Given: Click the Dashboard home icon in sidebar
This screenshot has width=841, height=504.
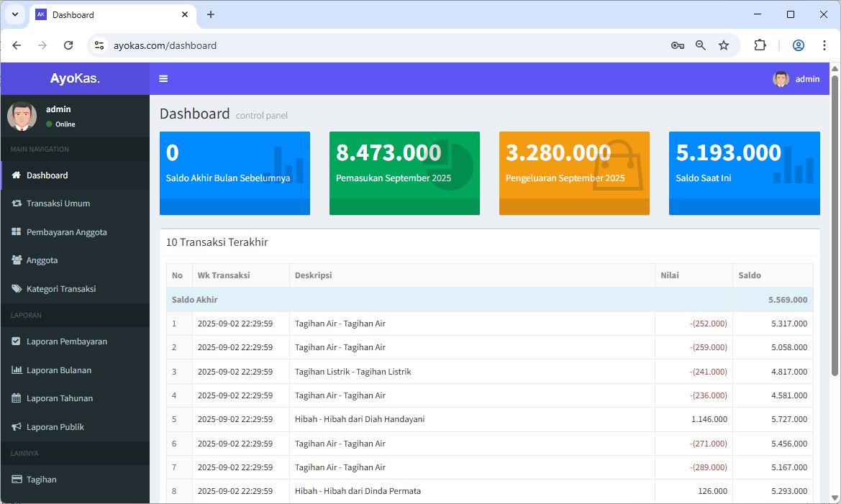Looking at the screenshot, I should click(x=17, y=175).
